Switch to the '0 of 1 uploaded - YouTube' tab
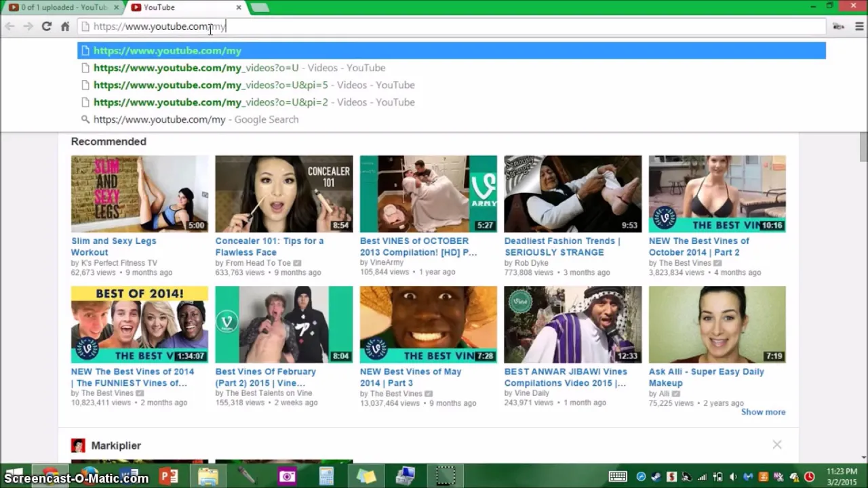 [62, 7]
